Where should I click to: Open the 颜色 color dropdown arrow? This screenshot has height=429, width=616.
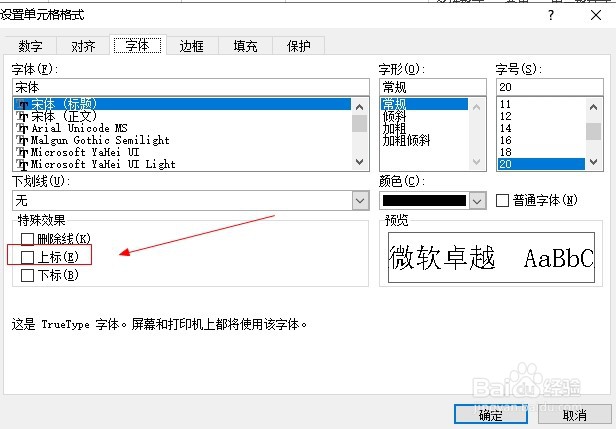(477, 201)
